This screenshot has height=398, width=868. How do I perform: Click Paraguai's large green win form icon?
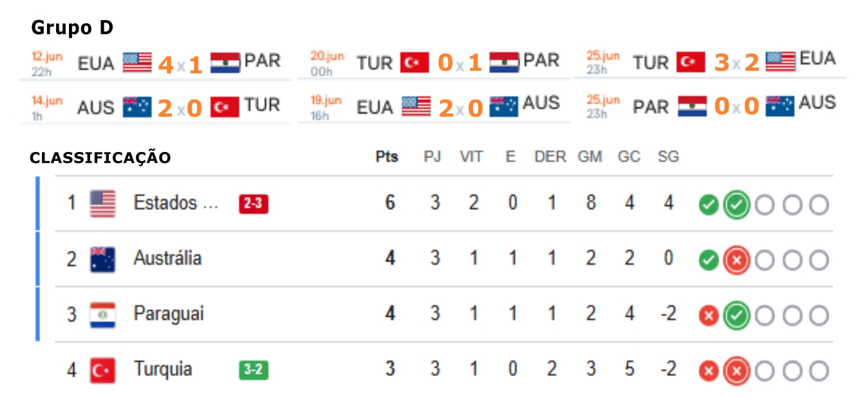pyautogui.click(x=737, y=316)
